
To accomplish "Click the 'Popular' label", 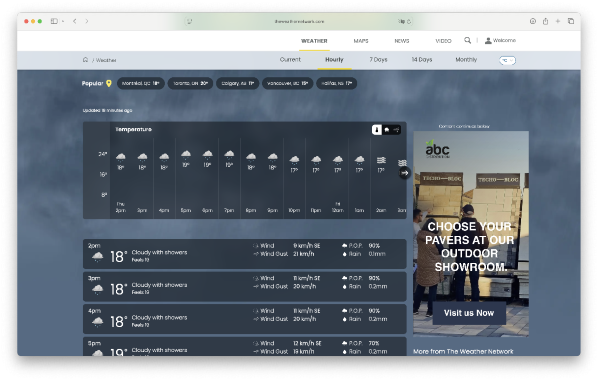I will (92, 83).
